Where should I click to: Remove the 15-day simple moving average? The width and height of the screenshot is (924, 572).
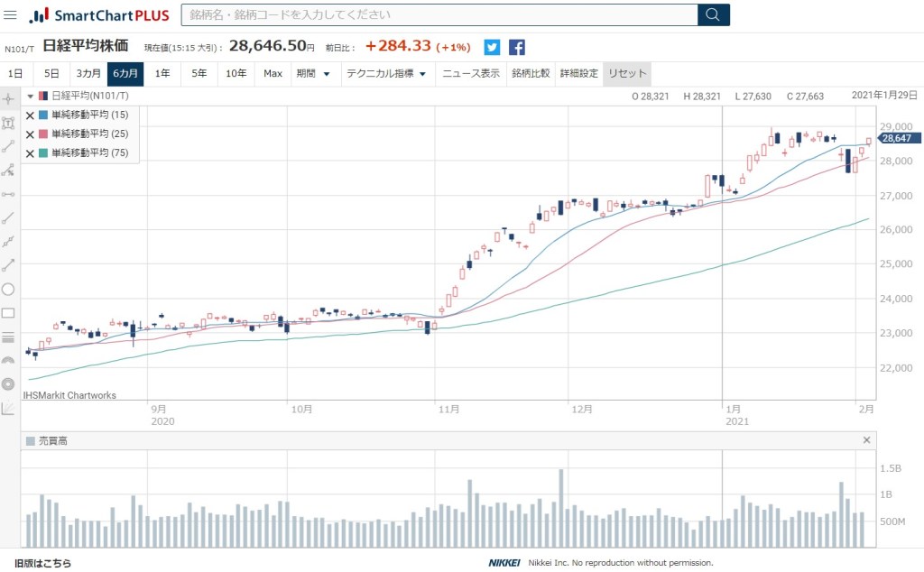coord(30,115)
